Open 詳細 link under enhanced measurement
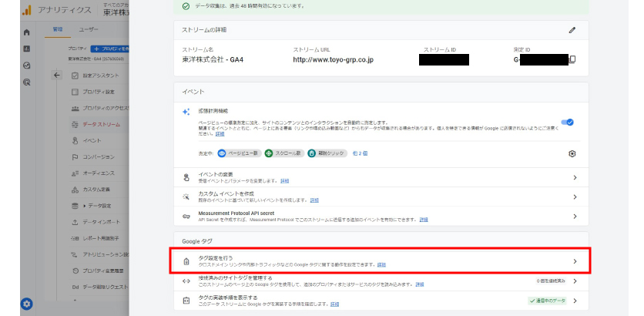Viewport: 644px width, 316px height. pos(220,134)
